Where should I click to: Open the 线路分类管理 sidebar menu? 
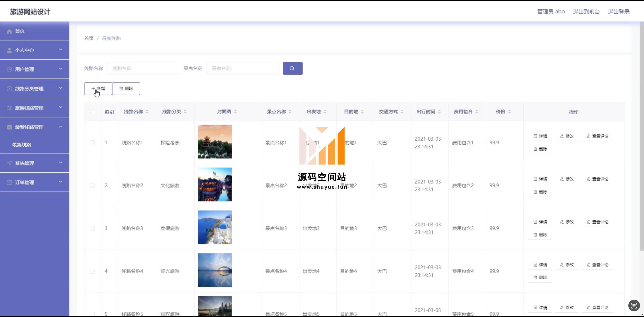(34, 89)
